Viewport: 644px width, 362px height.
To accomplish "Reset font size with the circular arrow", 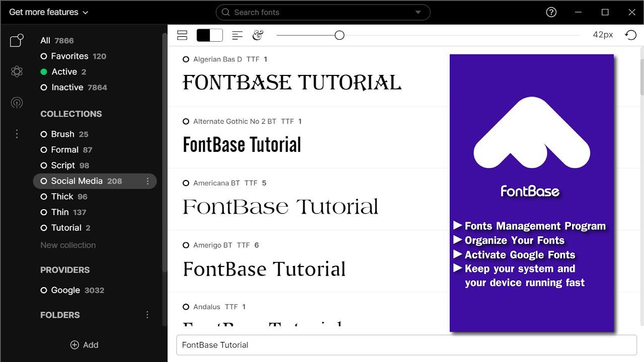I will tap(630, 35).
